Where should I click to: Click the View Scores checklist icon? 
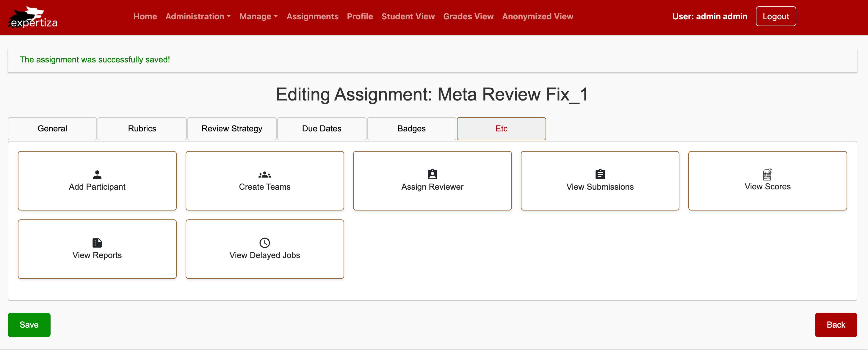coord(767,175)
